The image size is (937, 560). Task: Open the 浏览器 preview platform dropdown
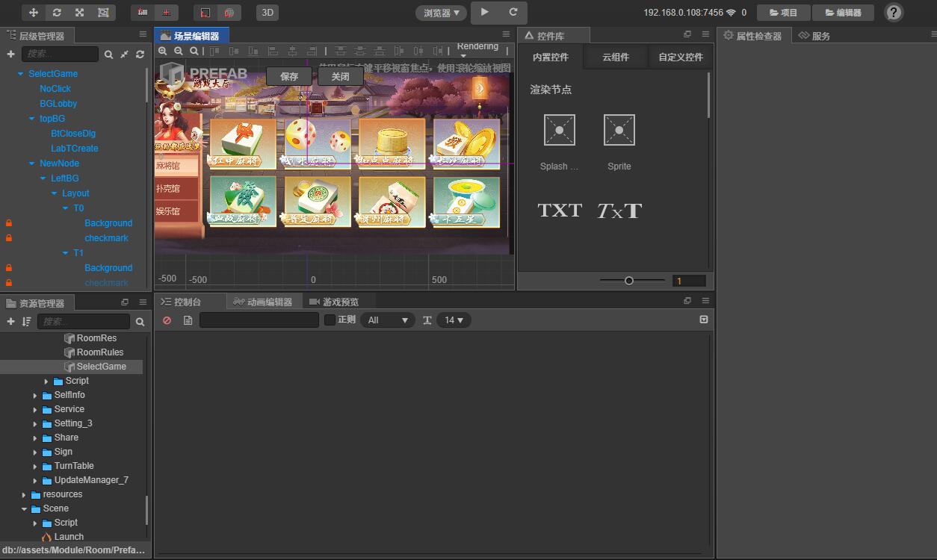coord(441,13)
